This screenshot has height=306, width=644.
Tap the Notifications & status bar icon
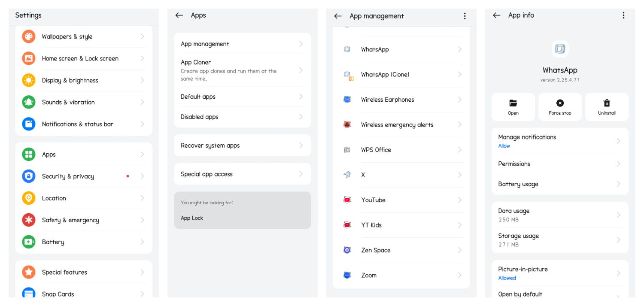point(29,124)
